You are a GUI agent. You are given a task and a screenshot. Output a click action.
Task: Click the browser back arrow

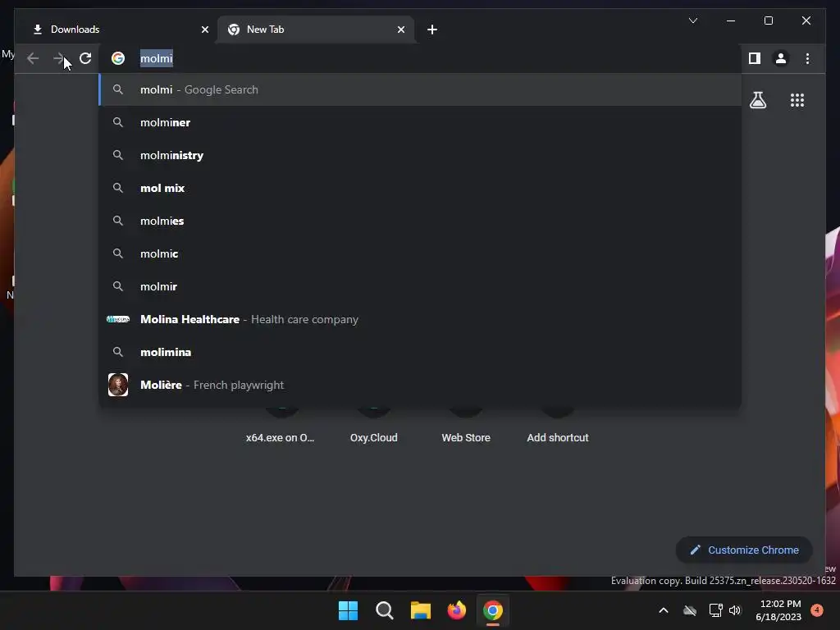pos(33,58)
